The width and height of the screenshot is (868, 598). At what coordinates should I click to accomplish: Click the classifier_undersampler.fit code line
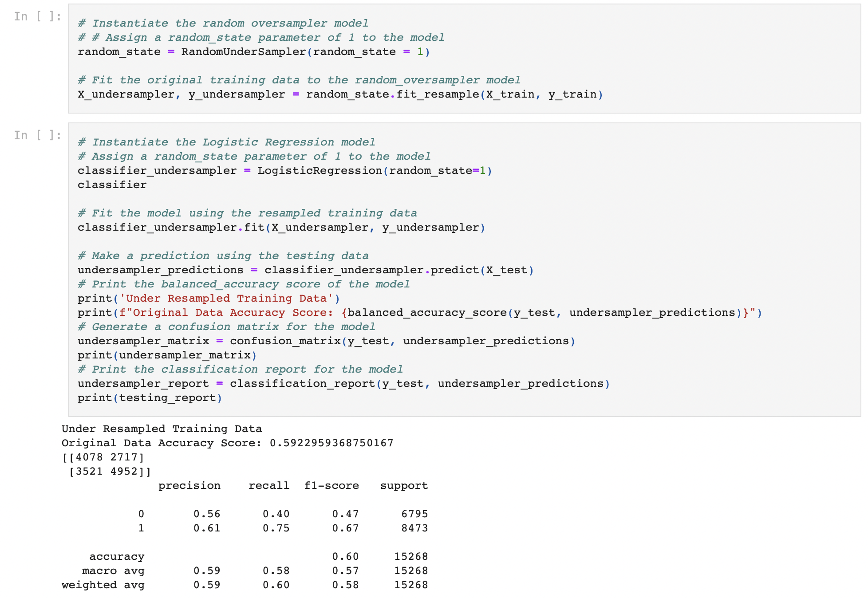tap(280, 227)
